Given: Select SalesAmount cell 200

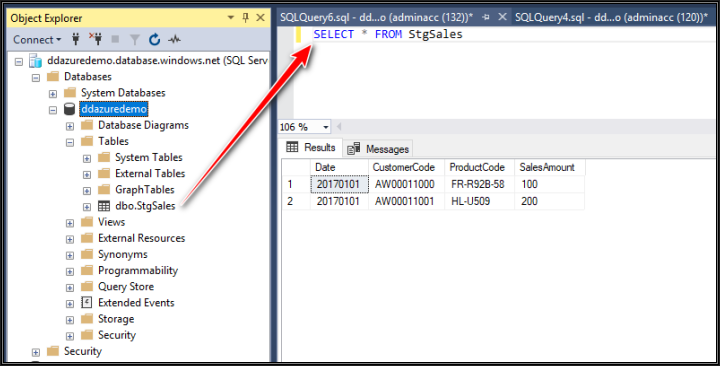Looking at the screenshot, I should pyautogui.click(x=550, y=202).
